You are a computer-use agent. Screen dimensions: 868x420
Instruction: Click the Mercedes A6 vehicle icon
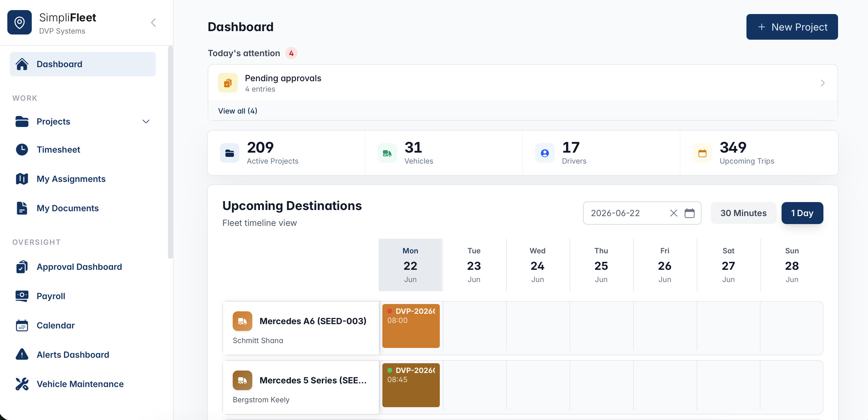pos(242,321)
